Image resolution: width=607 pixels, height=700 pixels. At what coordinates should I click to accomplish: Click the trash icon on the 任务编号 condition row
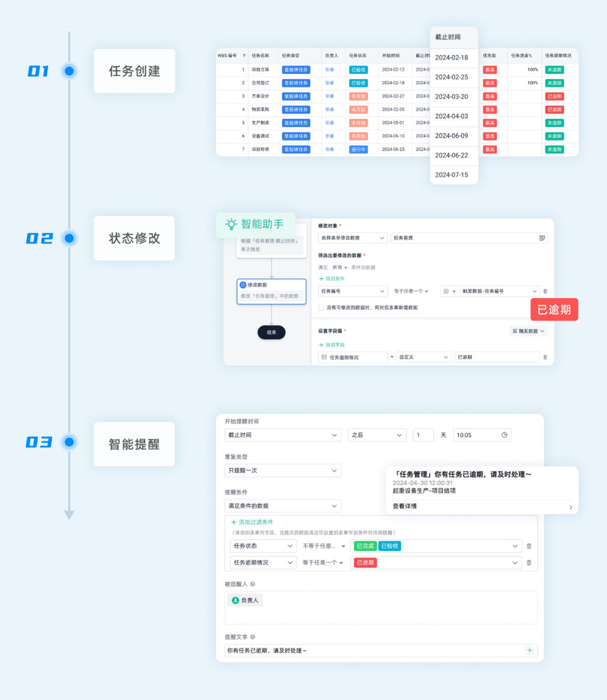546,291
